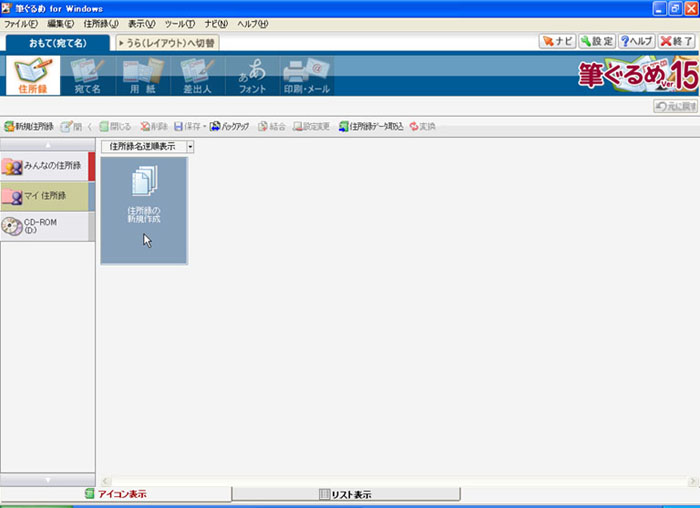
Task: Select CD-ROM (D:) in the sidebar
Action: click(46, 226)
